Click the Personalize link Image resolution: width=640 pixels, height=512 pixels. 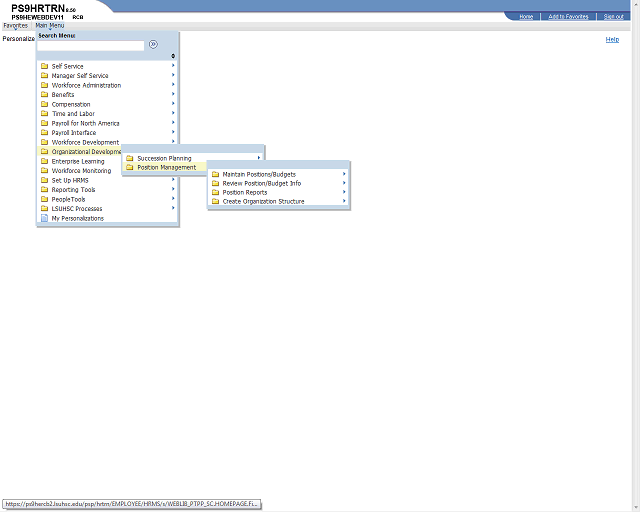click(x=19, y=39)
